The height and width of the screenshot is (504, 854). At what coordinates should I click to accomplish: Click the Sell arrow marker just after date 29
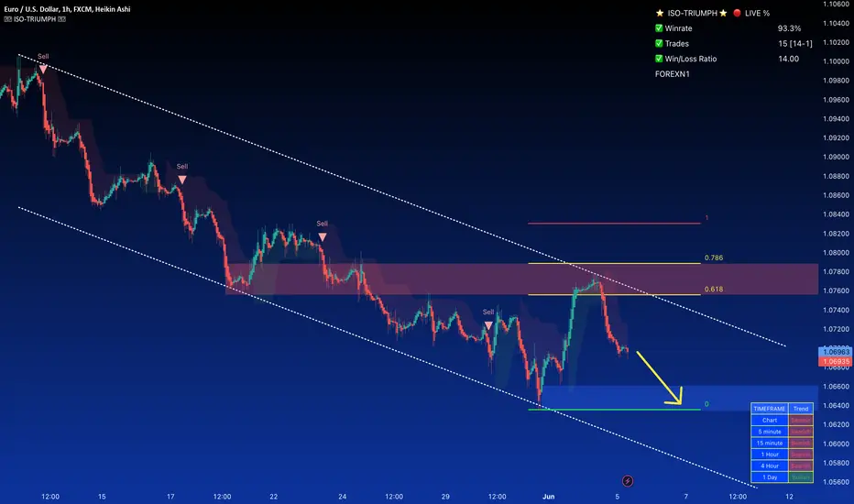click(488, 325)
